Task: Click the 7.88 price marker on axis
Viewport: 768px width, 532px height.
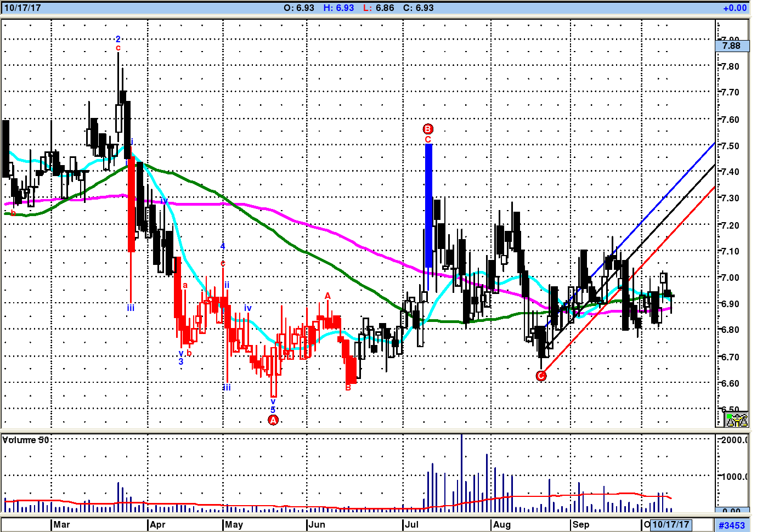Action: (x=732, y=46)
